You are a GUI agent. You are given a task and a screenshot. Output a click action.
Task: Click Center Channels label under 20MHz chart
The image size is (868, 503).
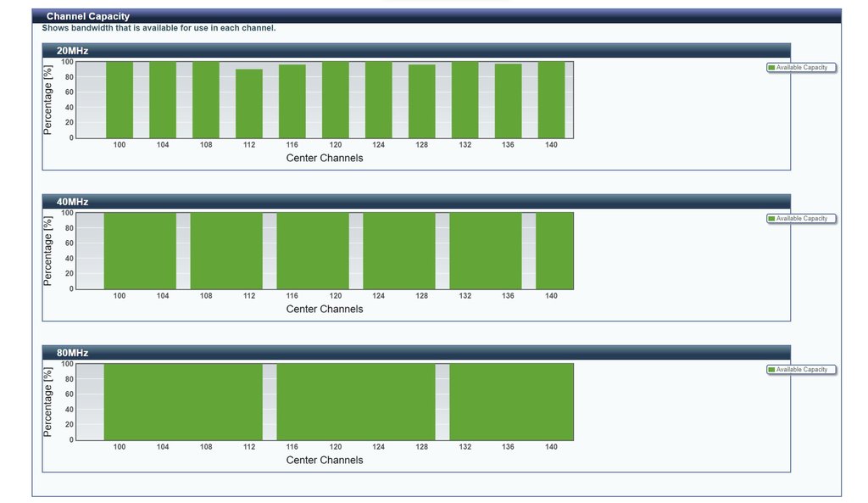325,158
